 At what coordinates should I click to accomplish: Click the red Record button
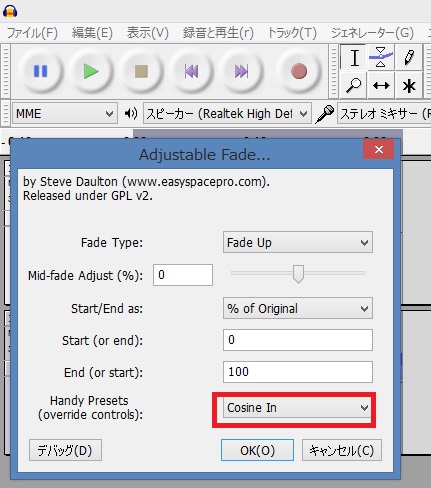(x=299, y=71)
